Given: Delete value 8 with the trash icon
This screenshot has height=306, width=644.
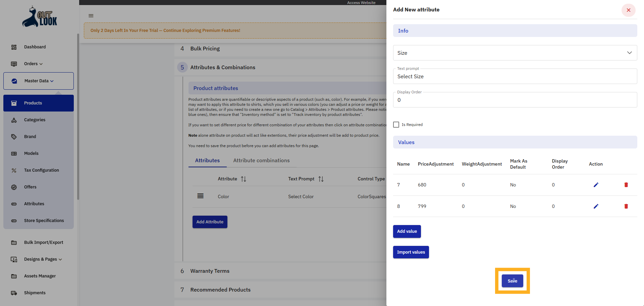Looking at the screenshot, I should pos(626,206).
